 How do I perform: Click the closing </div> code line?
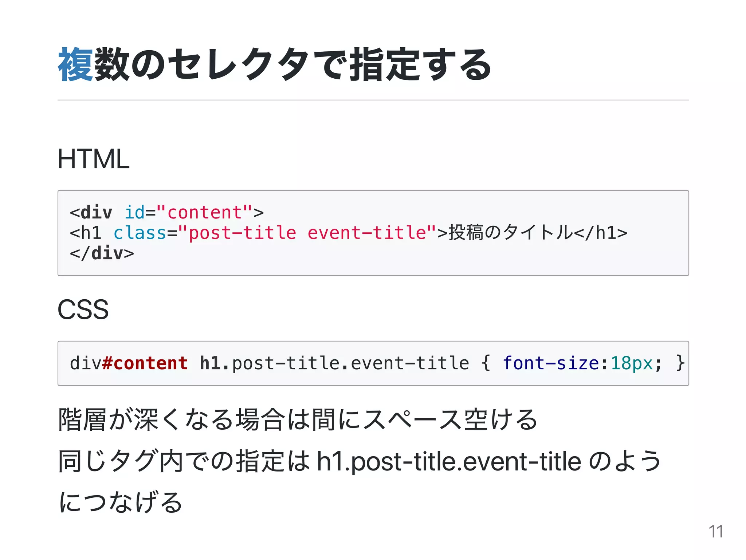[x=102, y=253]
